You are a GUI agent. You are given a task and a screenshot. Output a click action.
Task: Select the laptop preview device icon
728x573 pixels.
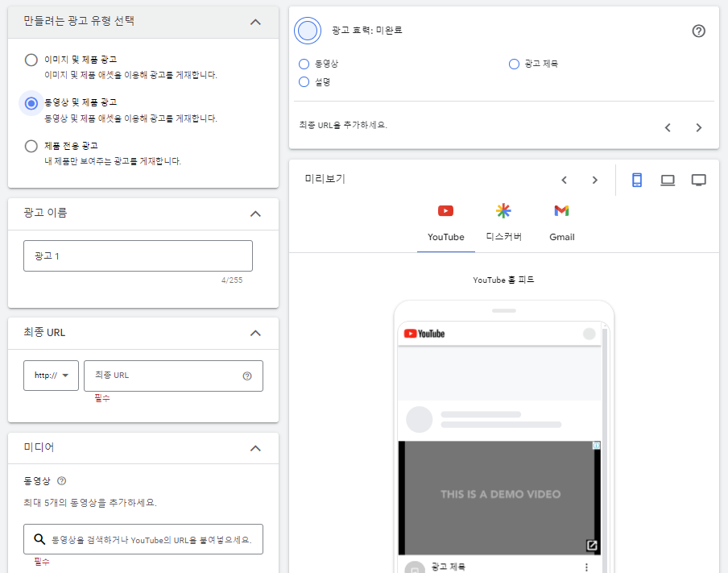point(668,180)
